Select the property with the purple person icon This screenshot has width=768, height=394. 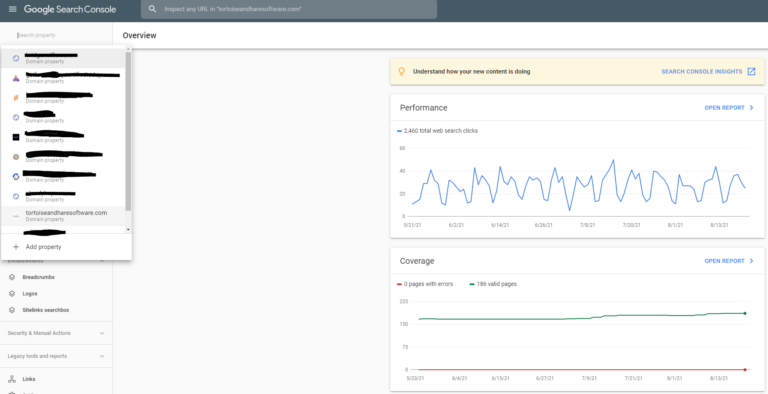click(63, 78)
